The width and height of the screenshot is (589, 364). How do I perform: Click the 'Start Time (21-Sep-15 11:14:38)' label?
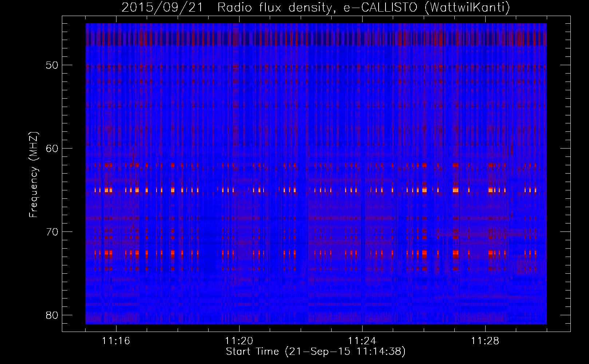tap(316, 352)
